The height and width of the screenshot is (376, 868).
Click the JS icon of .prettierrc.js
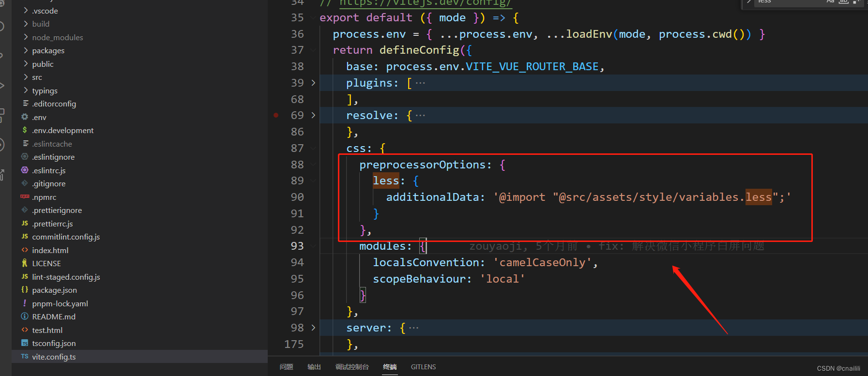pyautogui.click(x=25, y=224)
